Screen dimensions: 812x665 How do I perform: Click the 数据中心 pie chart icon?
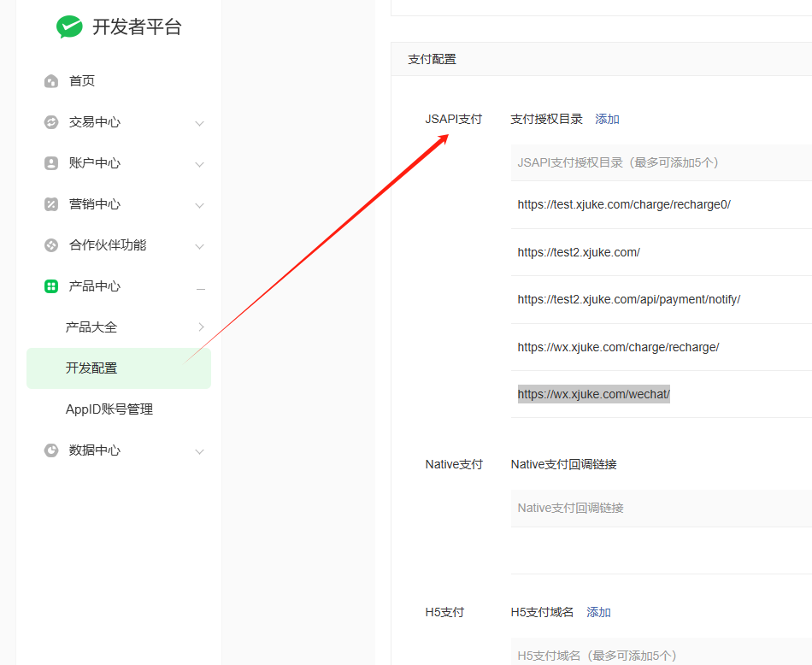click(51, 450)
